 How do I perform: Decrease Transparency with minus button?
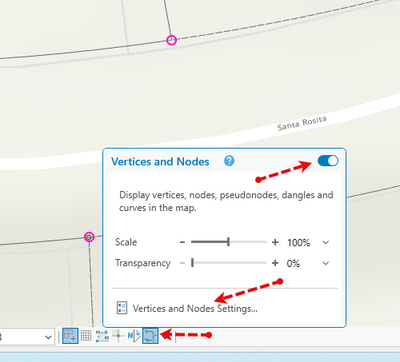(x=182, y=263)
